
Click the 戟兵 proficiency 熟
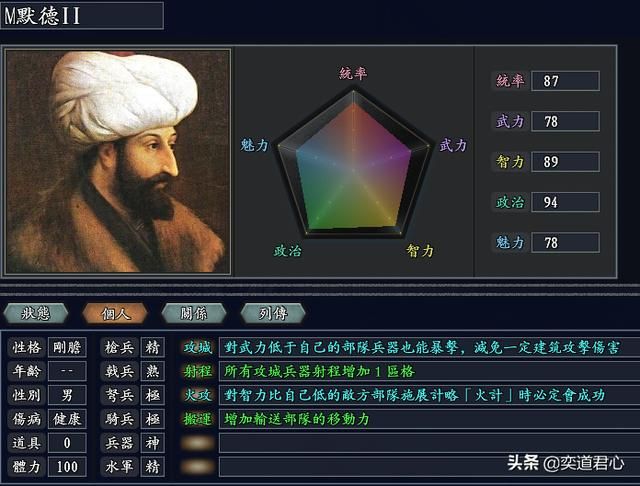click(x=153, y=371)
